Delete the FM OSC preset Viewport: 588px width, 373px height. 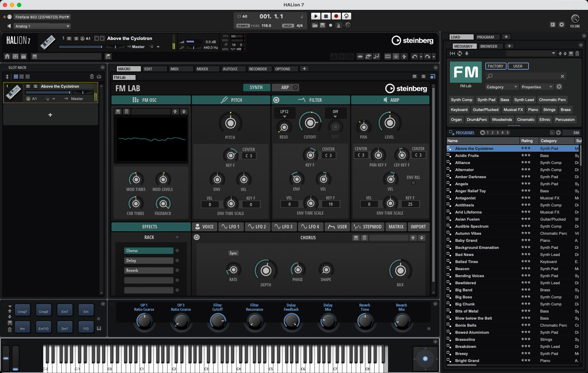126,111
